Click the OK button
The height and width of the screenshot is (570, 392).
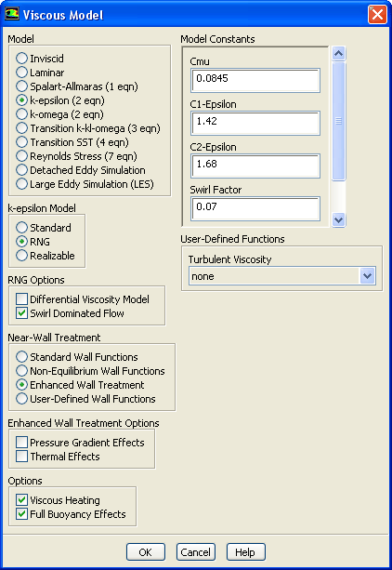click(146, 552)
